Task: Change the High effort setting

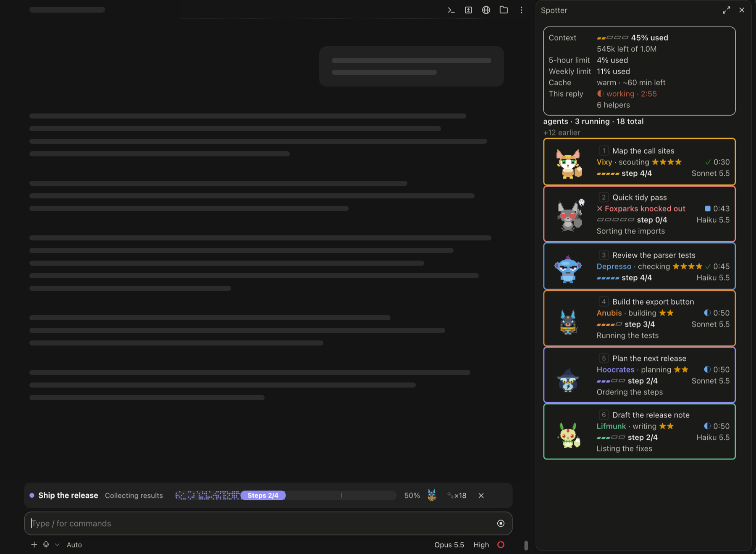Action: (x=481, y=545)
